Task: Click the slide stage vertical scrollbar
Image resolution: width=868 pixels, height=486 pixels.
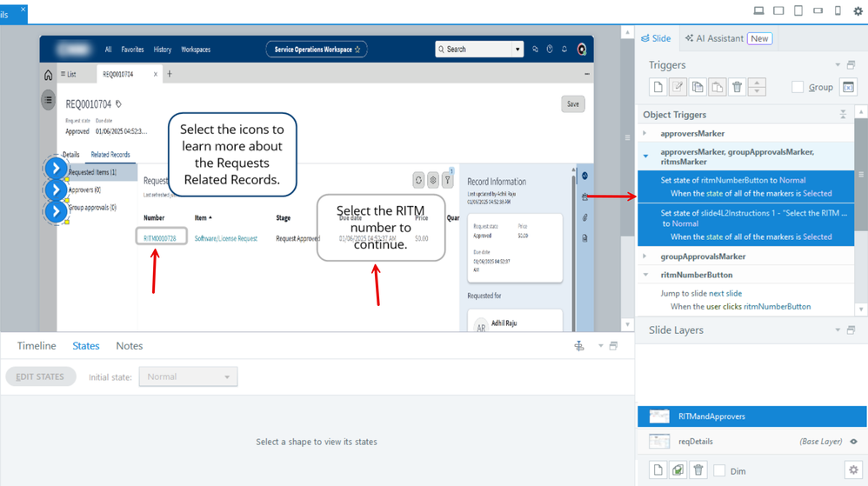Action: (x=627, y=138)
